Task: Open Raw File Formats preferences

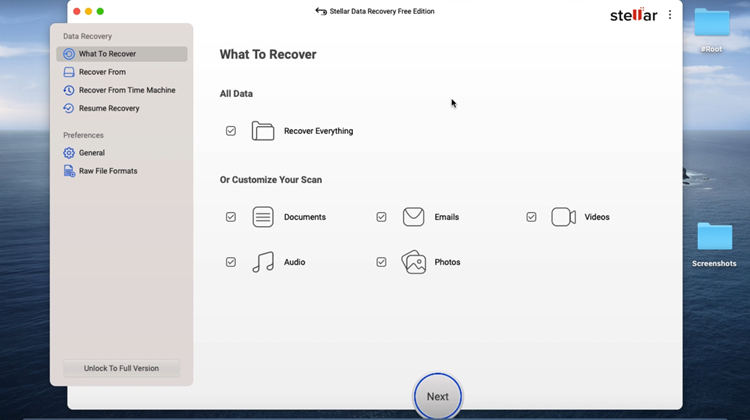Action: [x=121, y=171]
